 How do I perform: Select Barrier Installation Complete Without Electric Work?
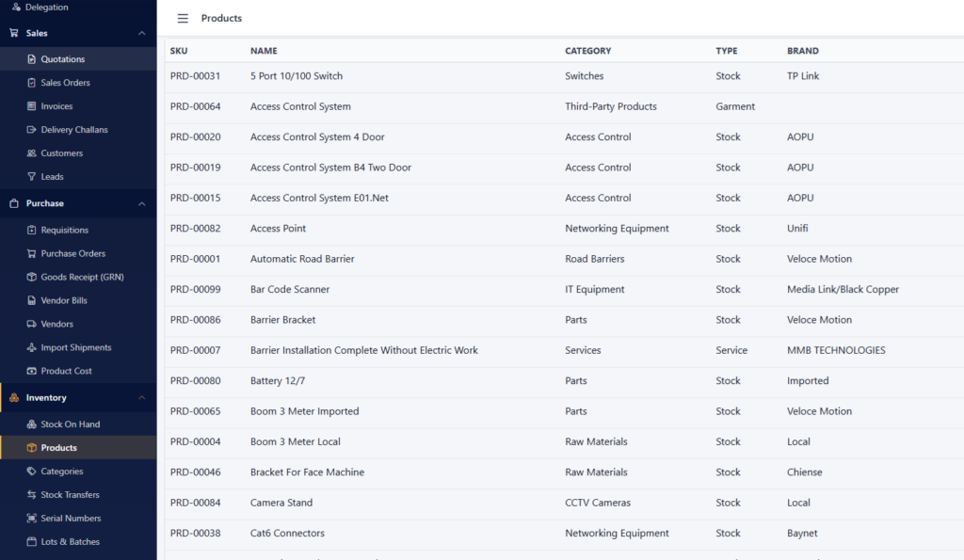[x=364, y=350]
